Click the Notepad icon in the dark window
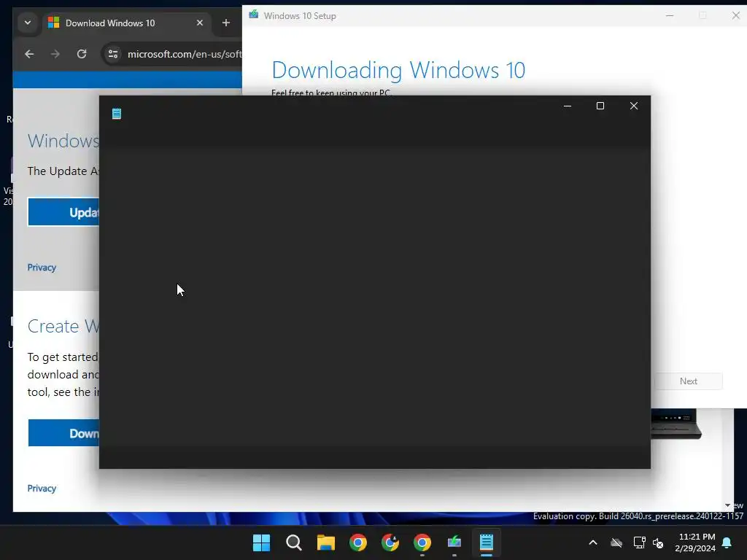Screen dimensions: 747x560 pos(117,113)
